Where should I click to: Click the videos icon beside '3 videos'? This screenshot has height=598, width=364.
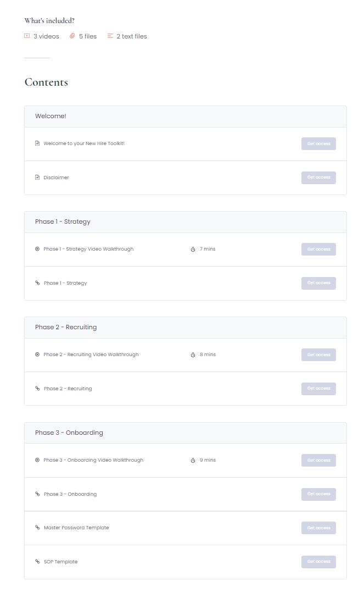(x=27, y=36)
